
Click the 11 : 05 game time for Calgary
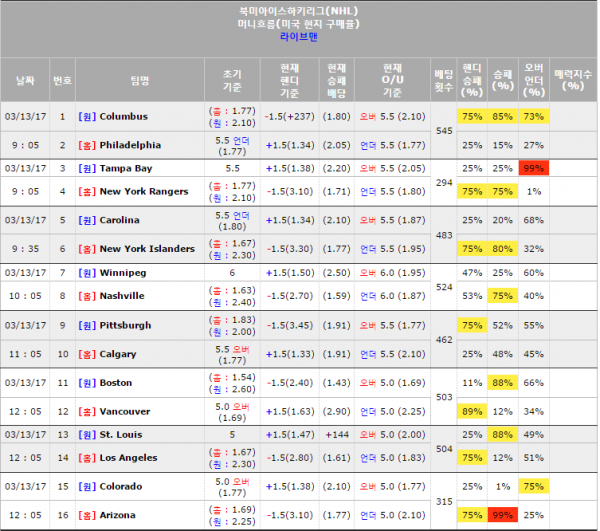coord(25,354)
